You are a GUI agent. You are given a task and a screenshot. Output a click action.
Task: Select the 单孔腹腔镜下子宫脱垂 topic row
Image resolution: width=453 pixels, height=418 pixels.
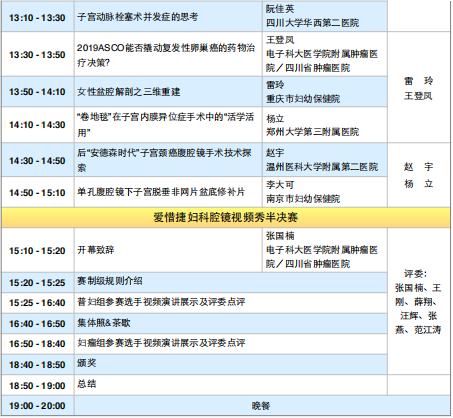168,192
